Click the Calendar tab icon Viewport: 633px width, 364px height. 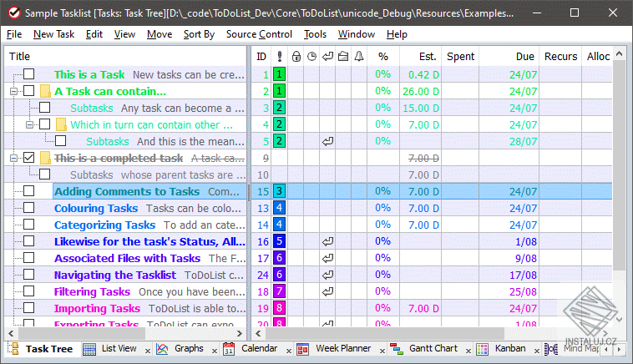[229, 349]
